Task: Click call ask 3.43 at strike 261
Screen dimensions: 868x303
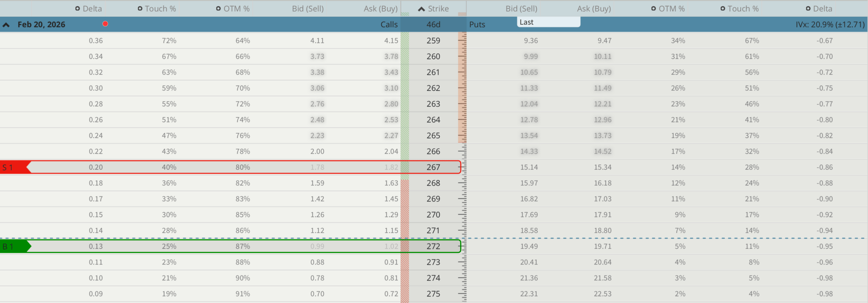Action: (391, 72)
